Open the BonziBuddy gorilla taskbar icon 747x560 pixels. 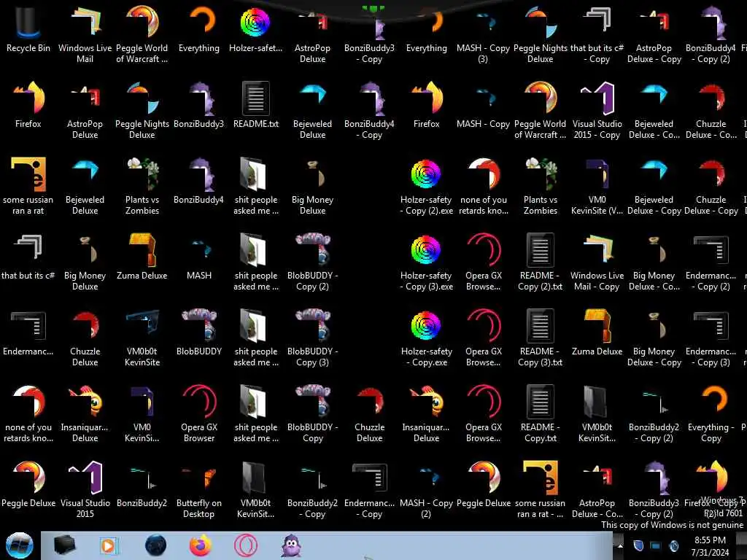pyautogui.click(x=291, y=545)
